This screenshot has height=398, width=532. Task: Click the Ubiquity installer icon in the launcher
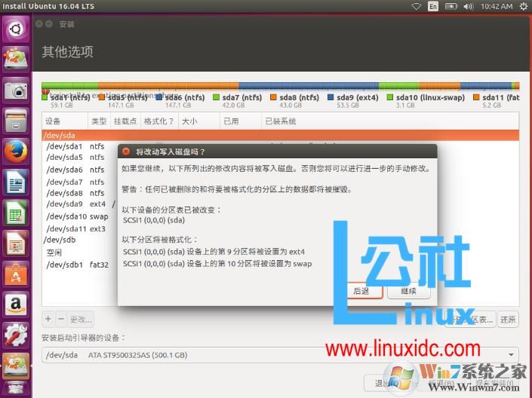click(16, 59)
